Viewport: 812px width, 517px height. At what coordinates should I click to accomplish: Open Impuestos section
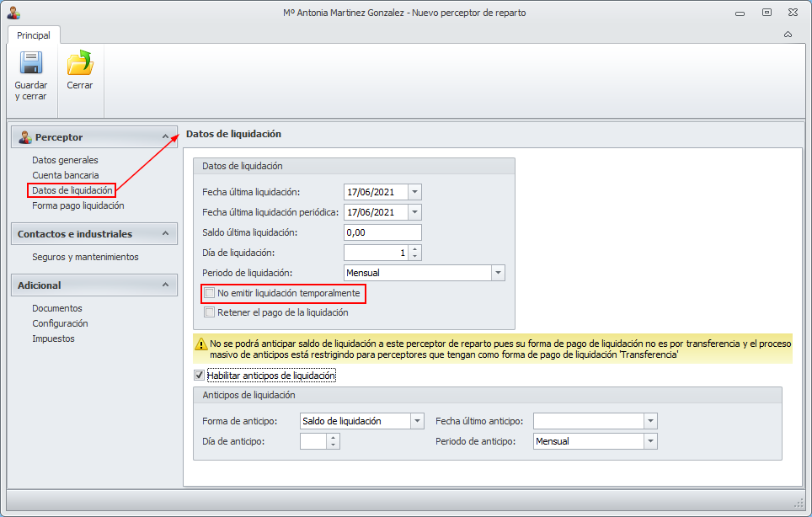(53, 338)
